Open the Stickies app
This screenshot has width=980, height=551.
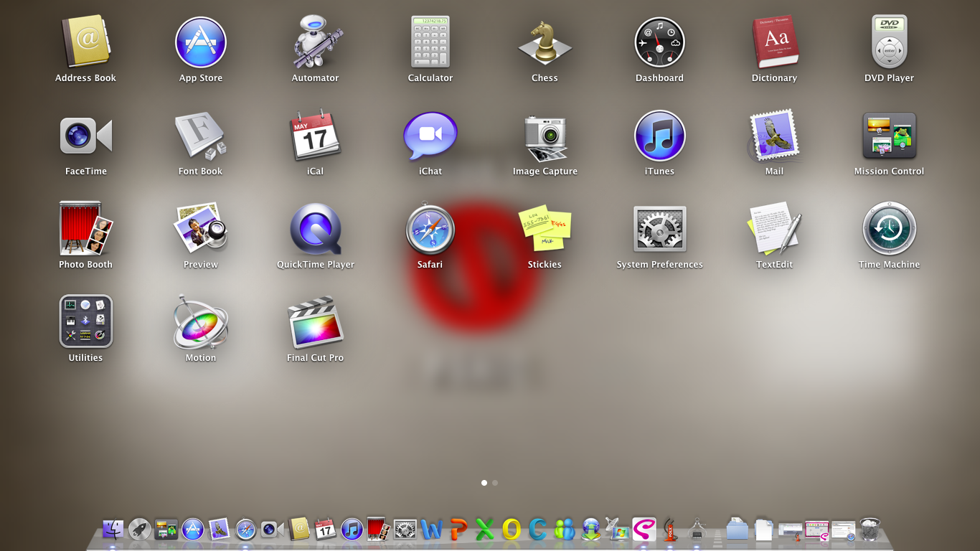545,230
